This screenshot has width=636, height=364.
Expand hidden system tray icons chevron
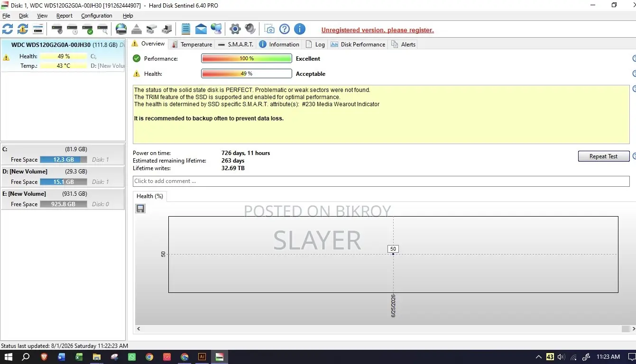[x=539, y=357]
